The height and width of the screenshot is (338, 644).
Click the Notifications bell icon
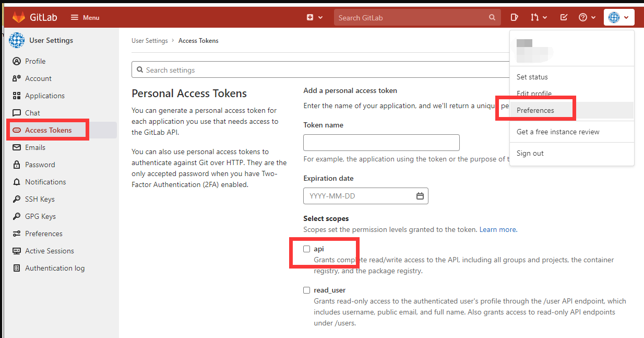point(17,182)
